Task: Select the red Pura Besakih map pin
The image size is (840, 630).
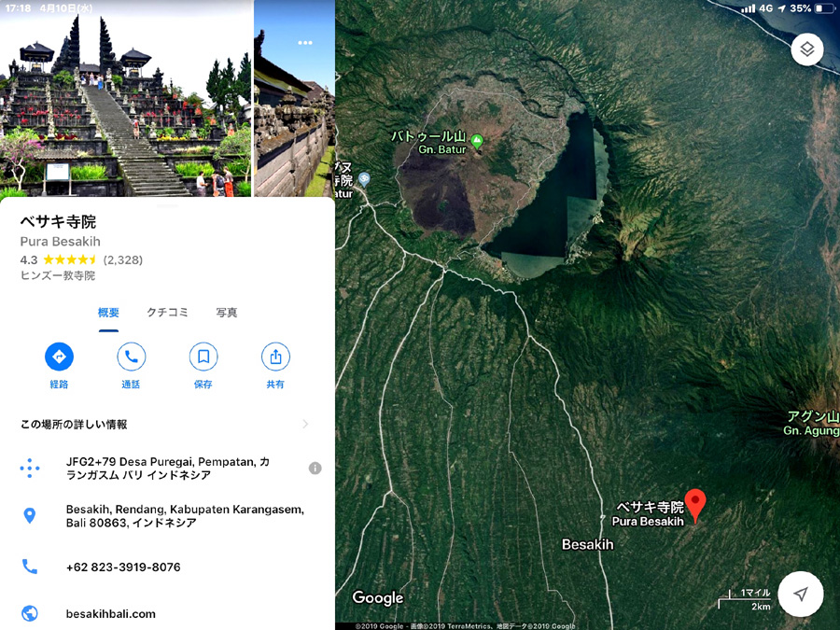Action: (x=695, y=505)
